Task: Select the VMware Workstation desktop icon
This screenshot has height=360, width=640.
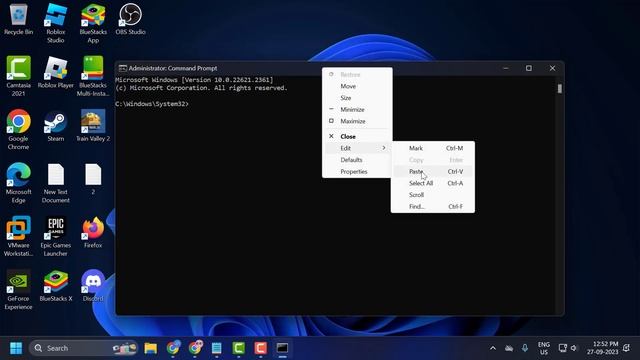Action: click(18, 236)
